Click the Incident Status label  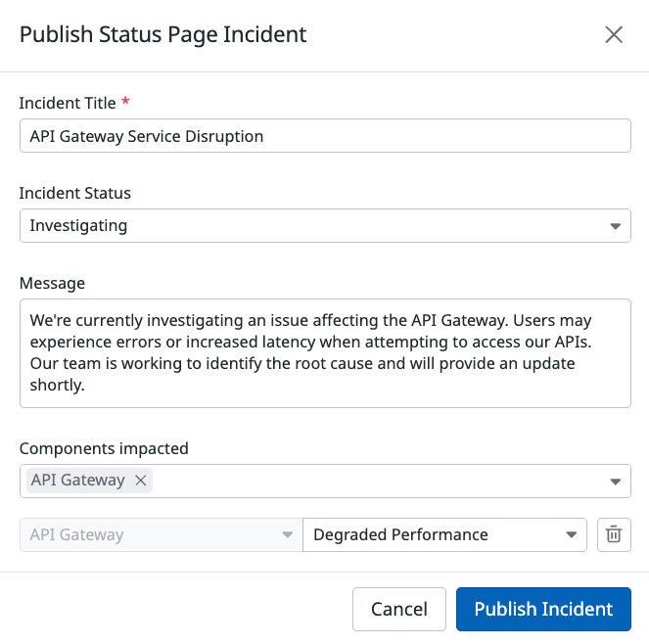point(75,193)
